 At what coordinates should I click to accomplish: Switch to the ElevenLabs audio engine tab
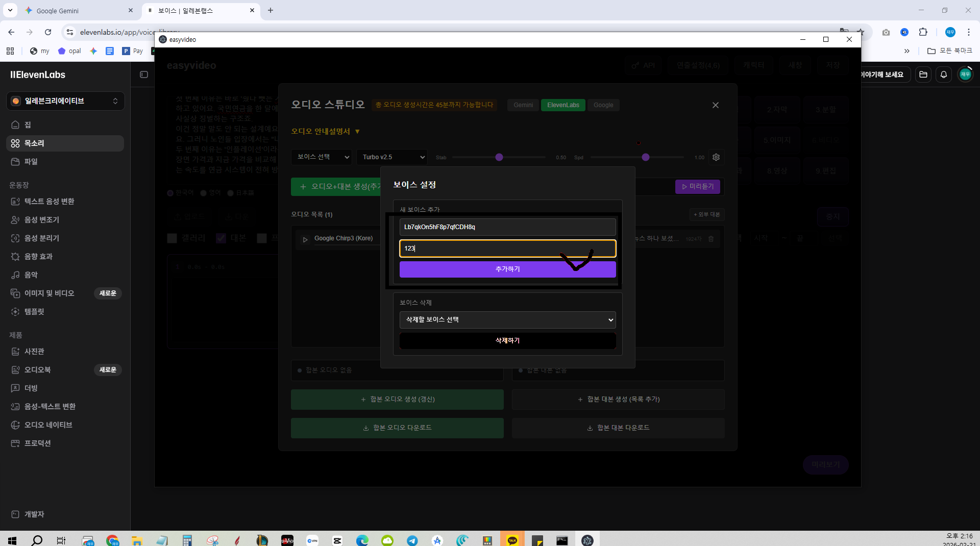[563, 105]
